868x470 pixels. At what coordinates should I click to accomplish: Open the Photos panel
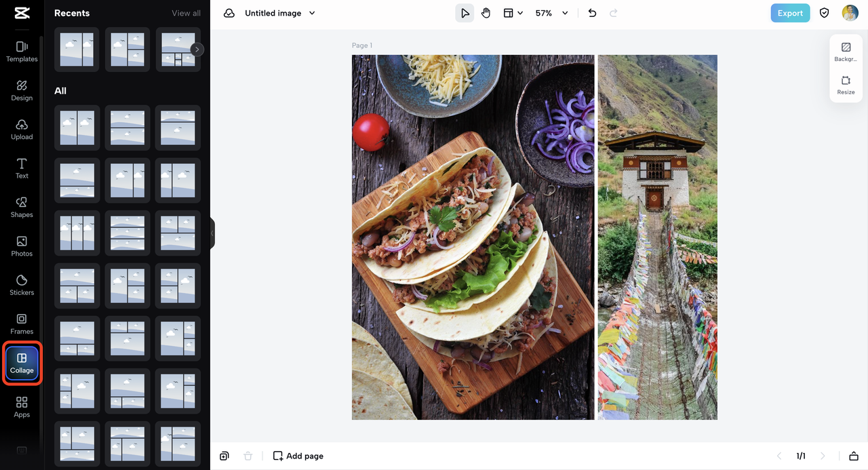point(22,246)
